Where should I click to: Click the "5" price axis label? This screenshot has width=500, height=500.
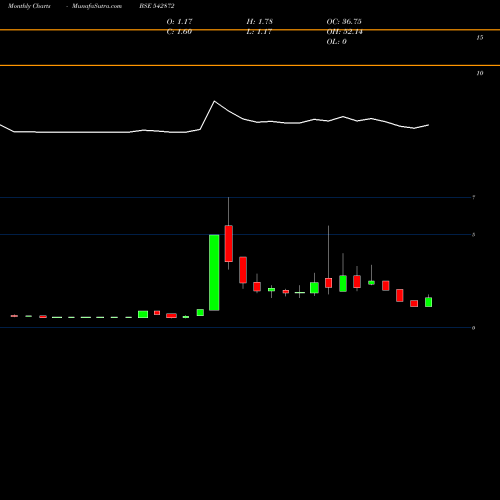(473, 235)
